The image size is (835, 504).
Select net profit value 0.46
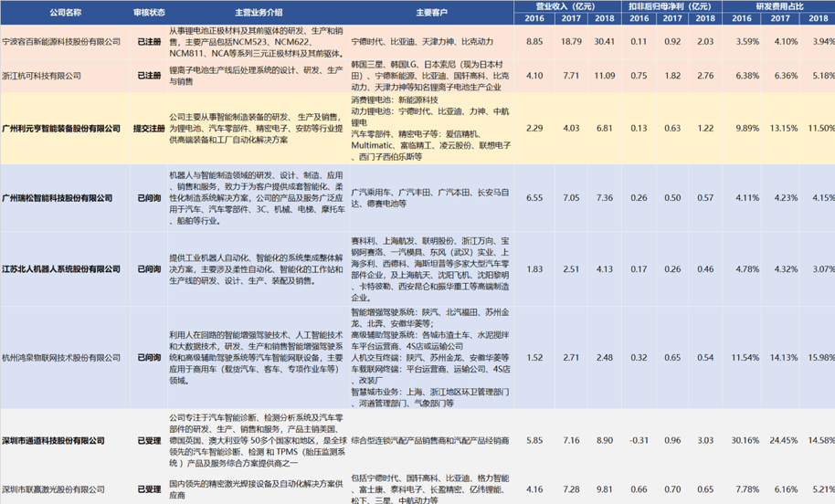pos(705,269)
